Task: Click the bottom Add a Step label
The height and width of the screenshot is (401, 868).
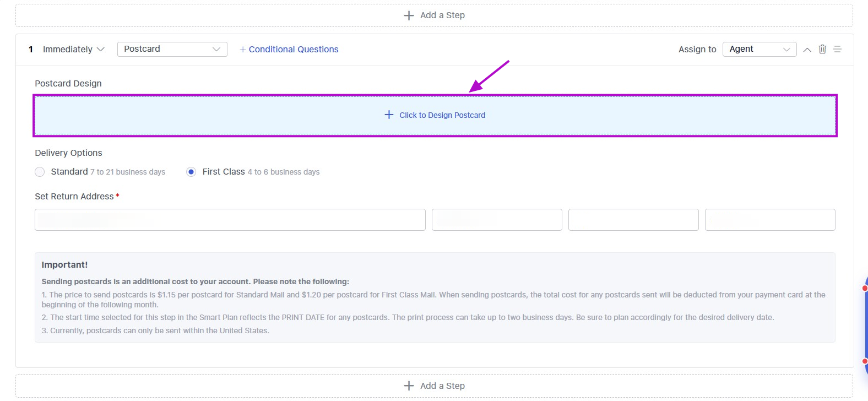Action: [442, 386]
